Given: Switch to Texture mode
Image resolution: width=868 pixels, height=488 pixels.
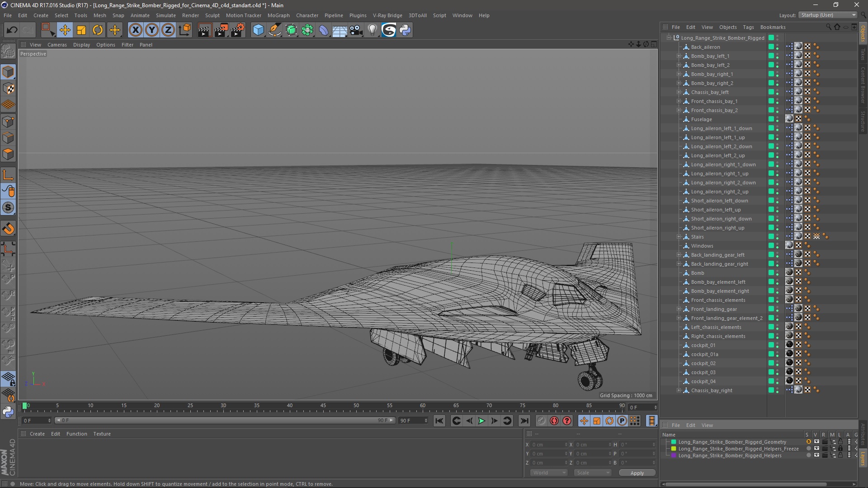Looking at the screenshot, I should tap(8, 88).
